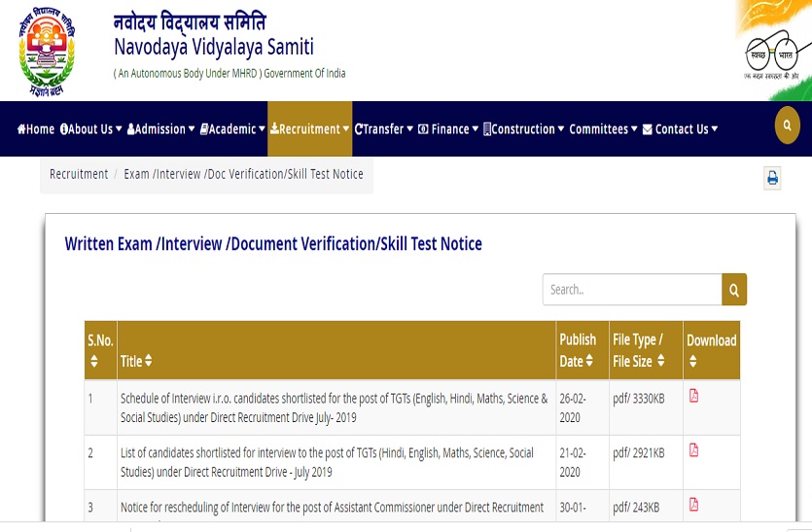Image resolution: width=812 pixels, height=532 pixels.
Task: Click file size cell pdf/ 3330KB
Action: point(639,399)
